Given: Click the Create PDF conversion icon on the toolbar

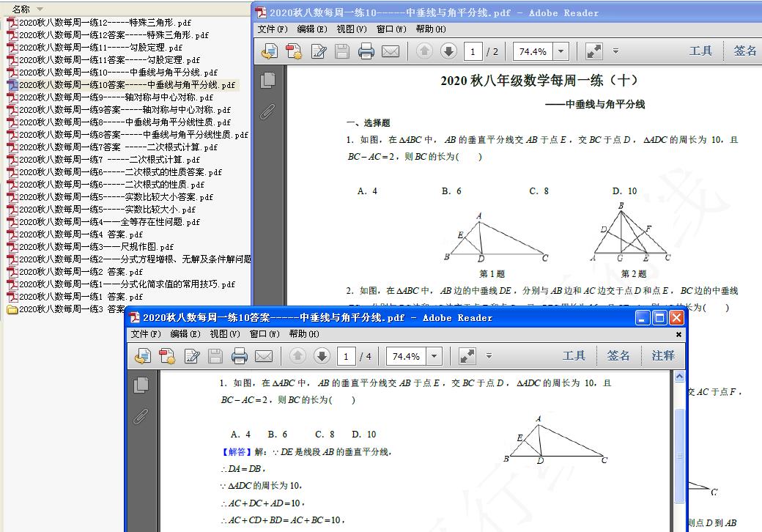Looking at the screenshot, I should tap(292, 51).
